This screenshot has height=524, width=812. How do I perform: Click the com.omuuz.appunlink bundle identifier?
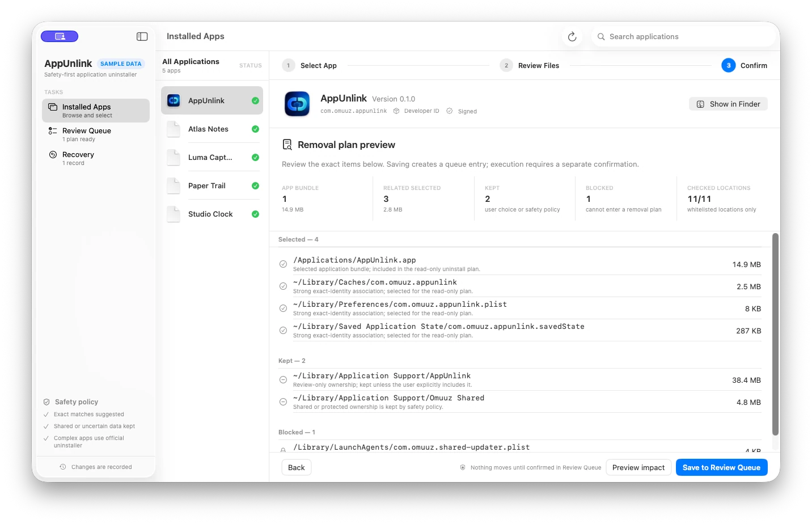354,111
